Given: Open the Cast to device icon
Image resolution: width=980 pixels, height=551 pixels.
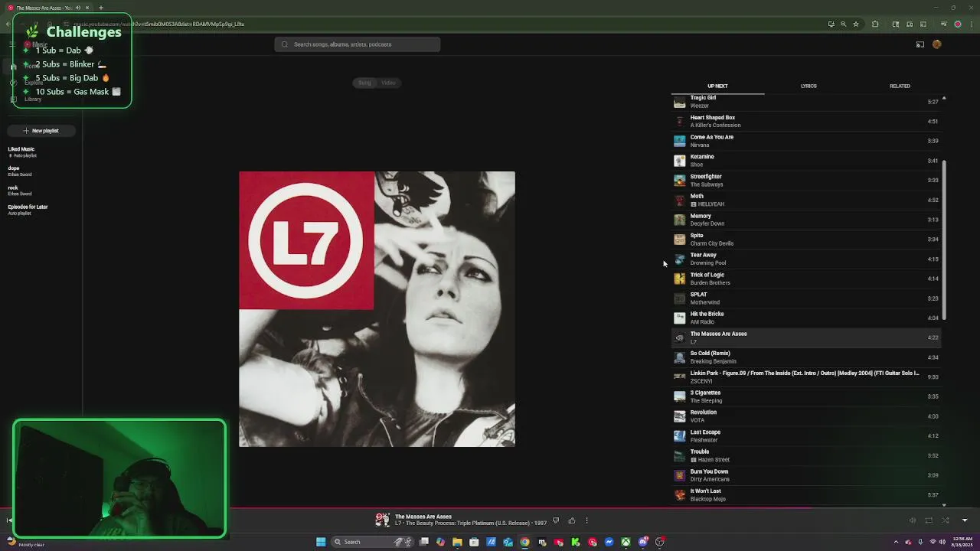Looking at the screenshot, I should (x=920, y=44).
